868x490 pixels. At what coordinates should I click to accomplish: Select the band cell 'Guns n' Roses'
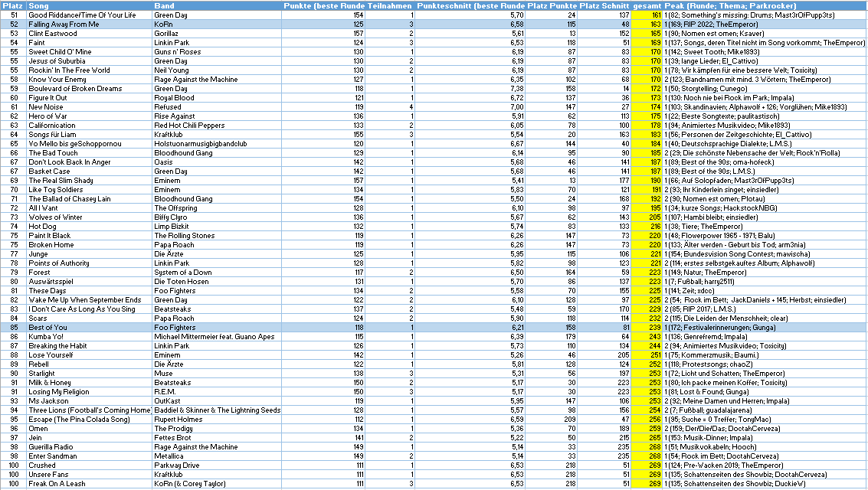click(x=217, y=52)
